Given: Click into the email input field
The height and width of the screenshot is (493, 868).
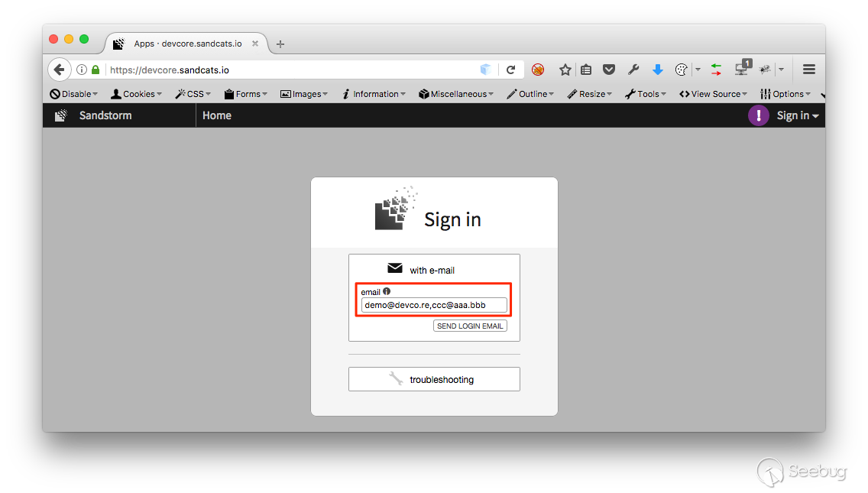Looking at the screenshot, I should point(434,305).
